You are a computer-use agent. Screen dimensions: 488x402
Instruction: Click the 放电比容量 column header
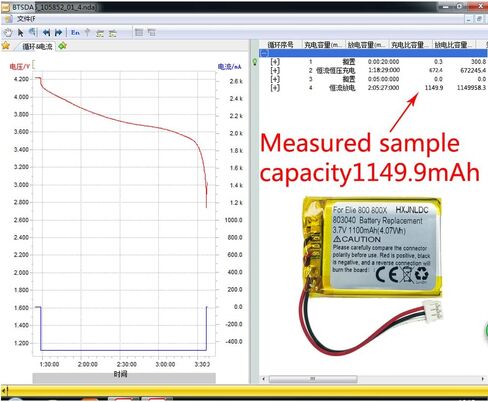pos(454,45)
